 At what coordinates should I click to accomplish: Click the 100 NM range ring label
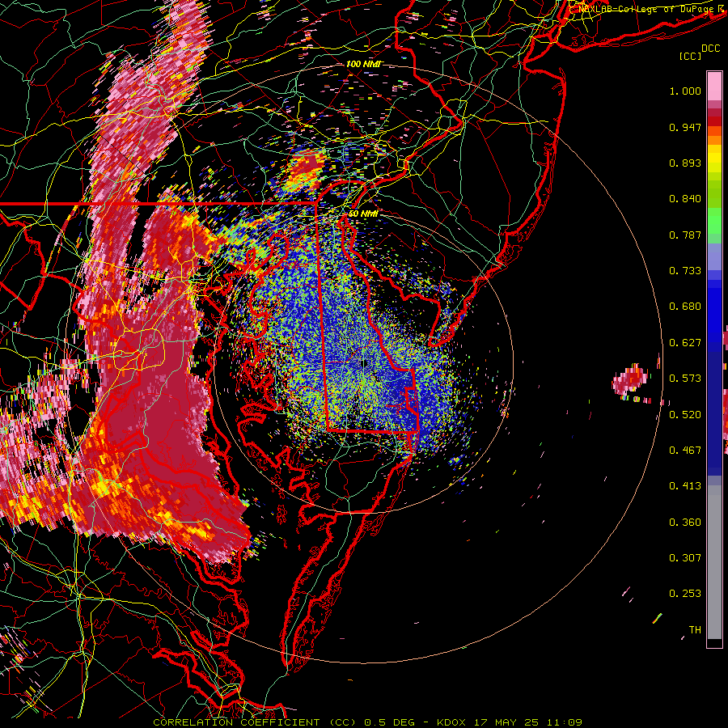[x=363, y=64]
